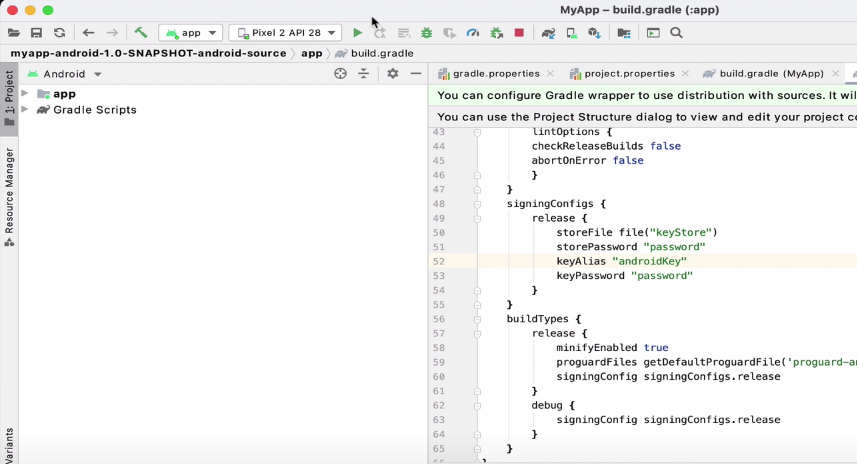Save all files with the floppy disk icon
Image resolution: width=857 pixels, height=464 pixels.
pyautogui.click(x=36, y=33)
